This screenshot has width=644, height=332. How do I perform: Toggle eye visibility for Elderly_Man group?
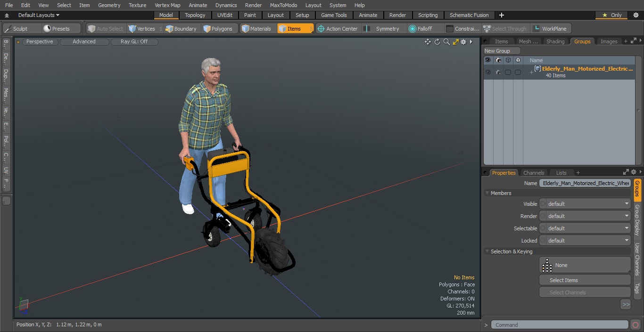(488, 72)
